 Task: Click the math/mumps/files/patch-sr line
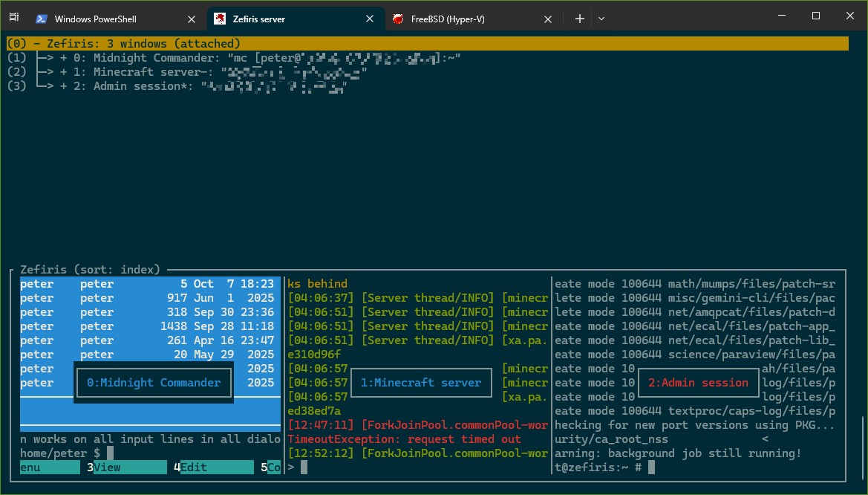695,284
